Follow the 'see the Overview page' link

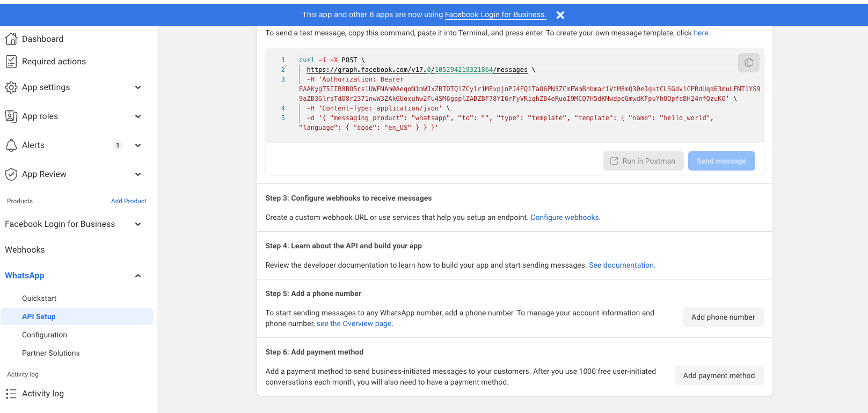point(354,323)
